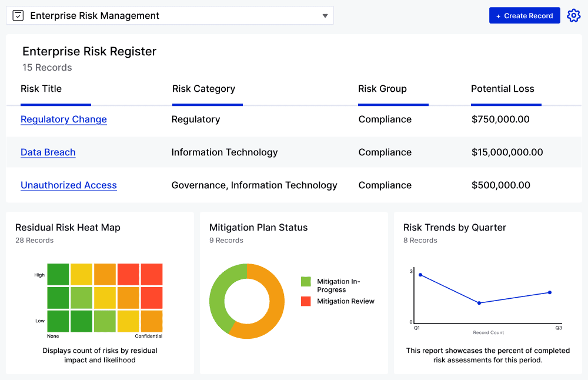Click the 9 Records count text
The width and height of the screenshot is (588, 380).
click(x=226, y=241)
